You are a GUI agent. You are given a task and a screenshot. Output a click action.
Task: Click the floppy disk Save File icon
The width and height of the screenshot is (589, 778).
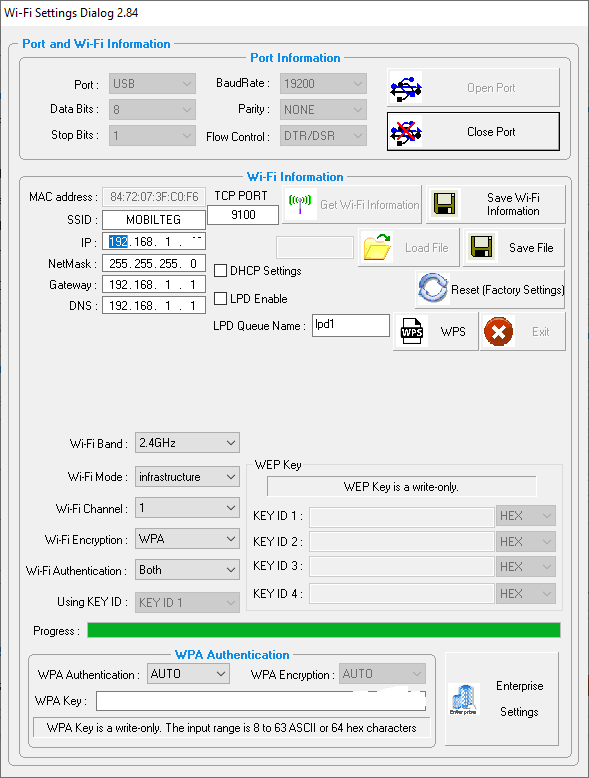tap(481, 247)
